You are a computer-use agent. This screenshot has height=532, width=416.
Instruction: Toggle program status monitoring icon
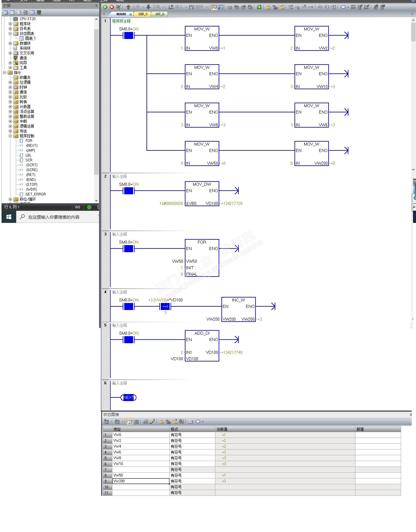coord(214,7)
